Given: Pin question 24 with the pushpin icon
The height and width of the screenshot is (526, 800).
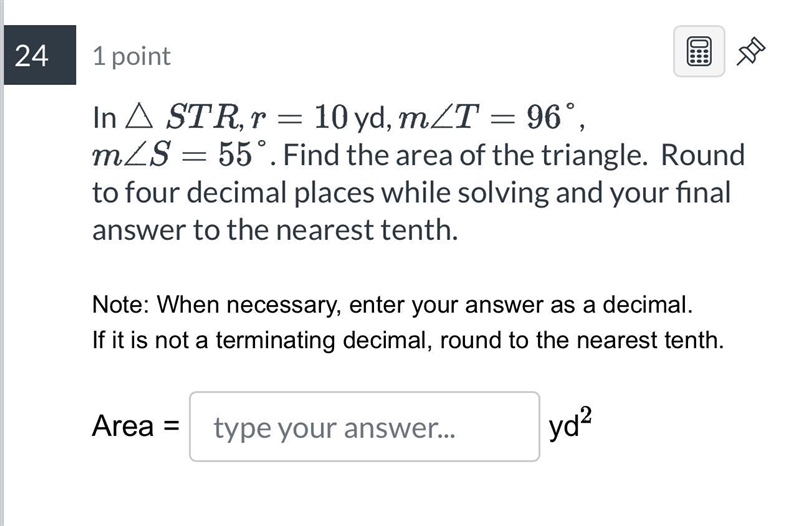Looking at the screenshot, I should (x=751, y=52).
